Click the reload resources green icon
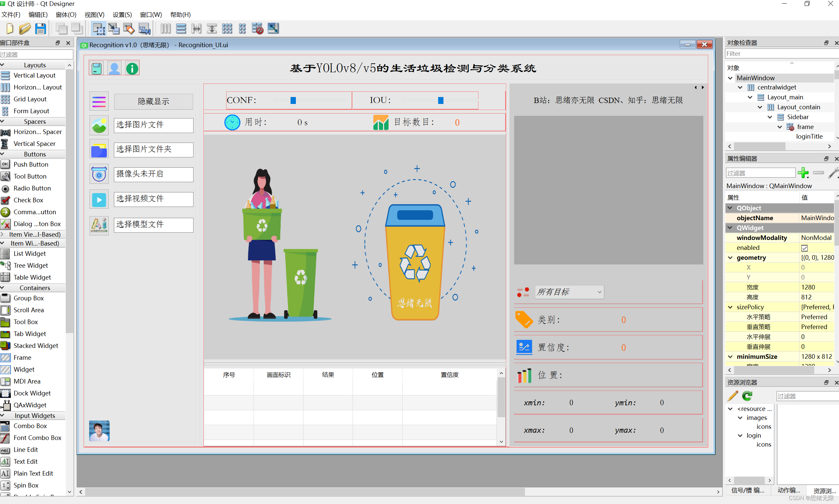 pos(747,396)
